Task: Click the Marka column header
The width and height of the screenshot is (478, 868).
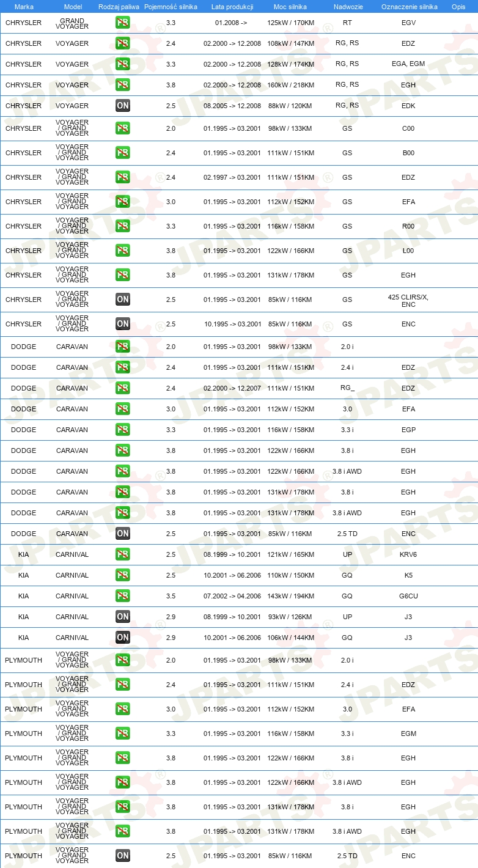Action: pyautogui.click(x=24, y=7)
